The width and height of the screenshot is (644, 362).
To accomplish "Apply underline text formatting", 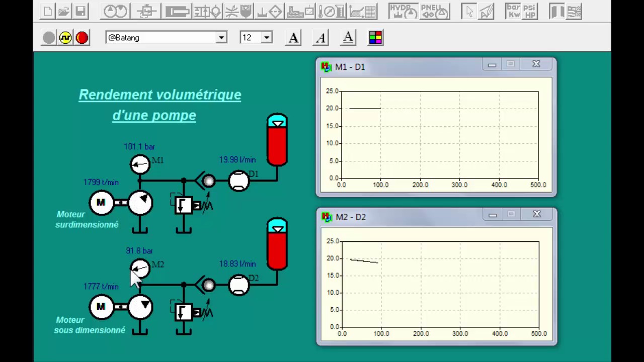I will (348, 38).
